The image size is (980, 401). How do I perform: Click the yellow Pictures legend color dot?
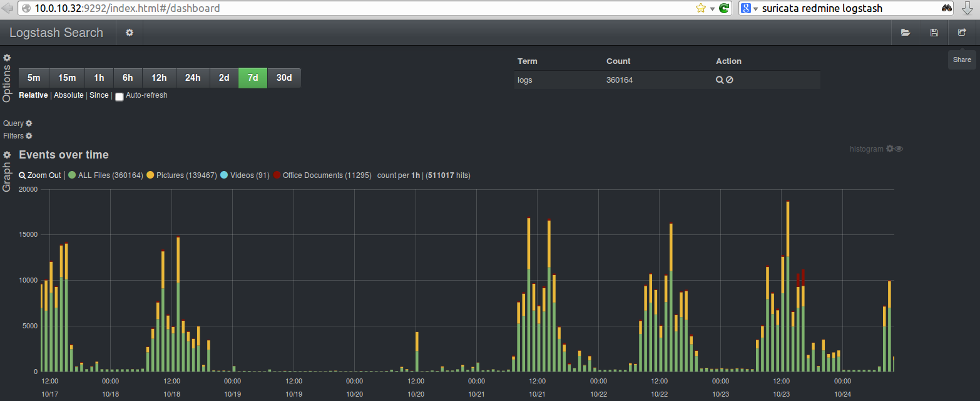pyautogui.click(x=150, y=175)
